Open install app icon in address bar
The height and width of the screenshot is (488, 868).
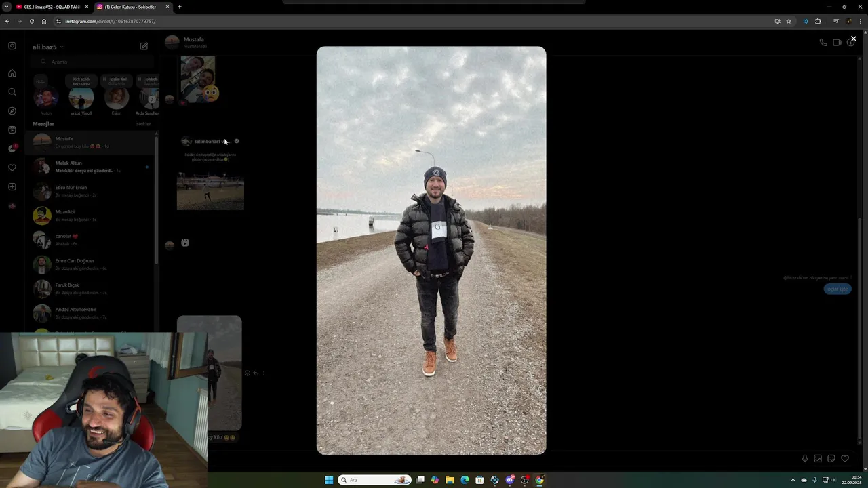(x=777, y=21)
